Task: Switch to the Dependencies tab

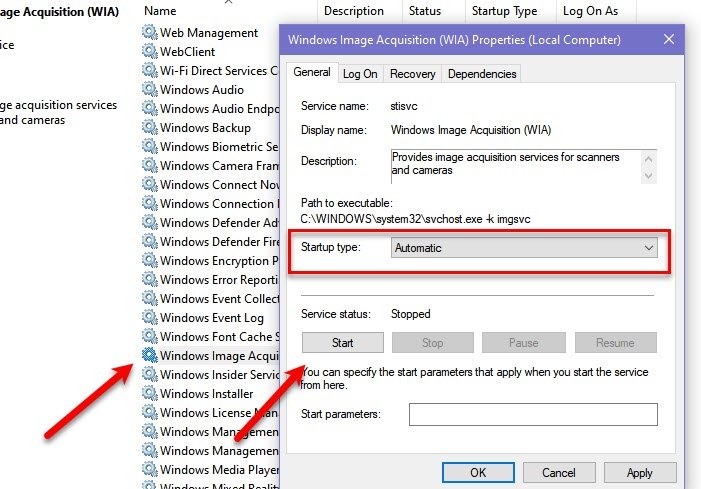Action: [482, 74]
